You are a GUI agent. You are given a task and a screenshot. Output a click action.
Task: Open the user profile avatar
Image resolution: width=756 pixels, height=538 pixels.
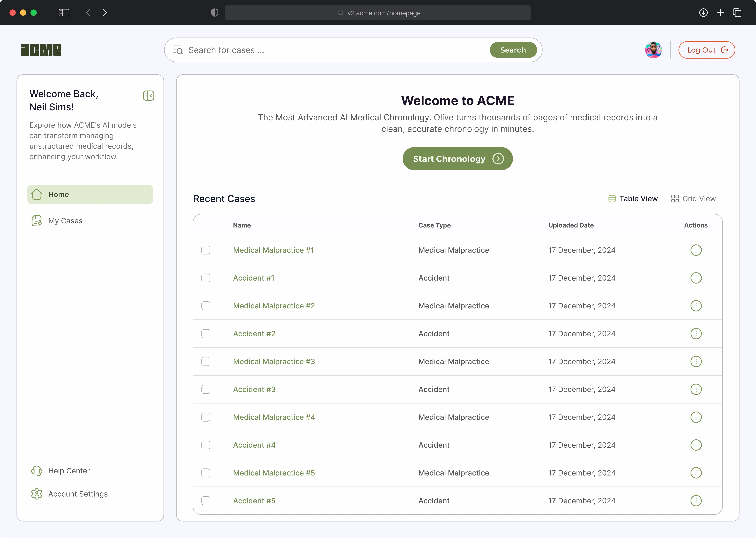click(653, 50)
